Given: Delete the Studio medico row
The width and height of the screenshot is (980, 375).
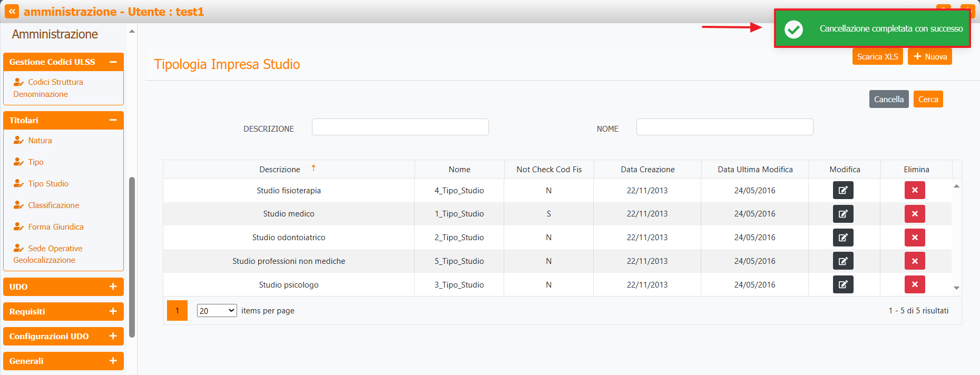Looking at the screenshot, I should (x=914, y=214).
